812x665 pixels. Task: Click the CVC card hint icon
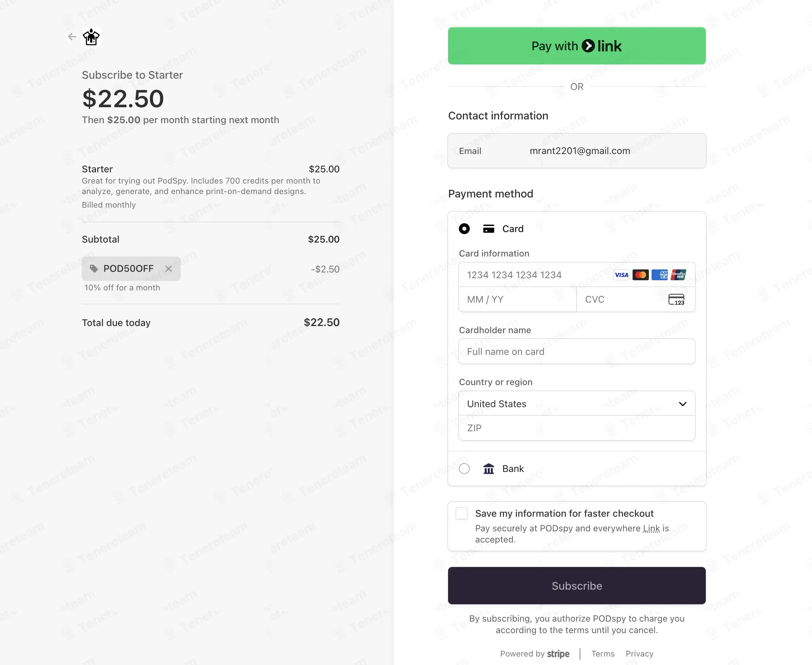676,300
